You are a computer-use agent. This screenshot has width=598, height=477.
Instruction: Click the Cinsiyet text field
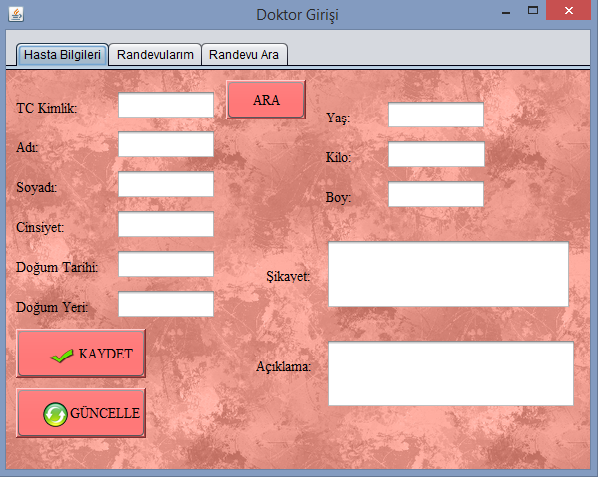166,224
